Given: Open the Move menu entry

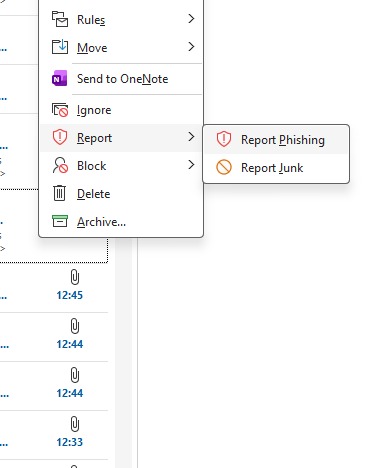Looking at the screenshot, I should pos(121,47).
